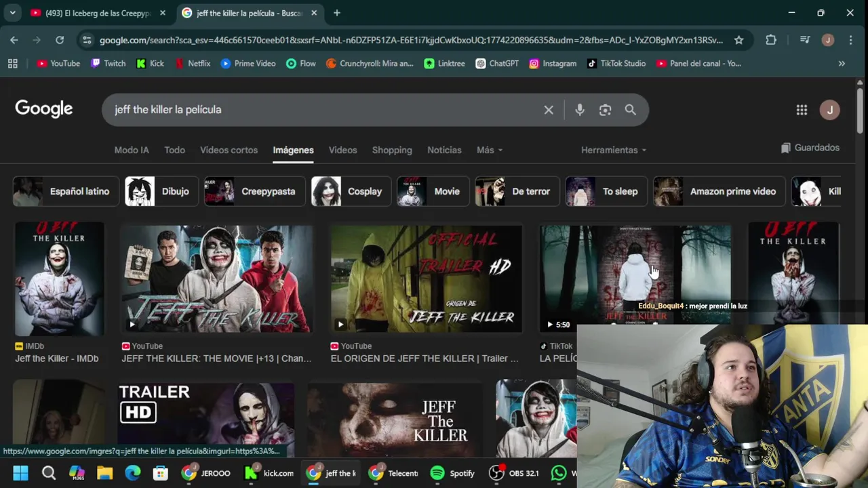Click the search query input field
Viewport: 868px width, 488px height.
[323, 110]
